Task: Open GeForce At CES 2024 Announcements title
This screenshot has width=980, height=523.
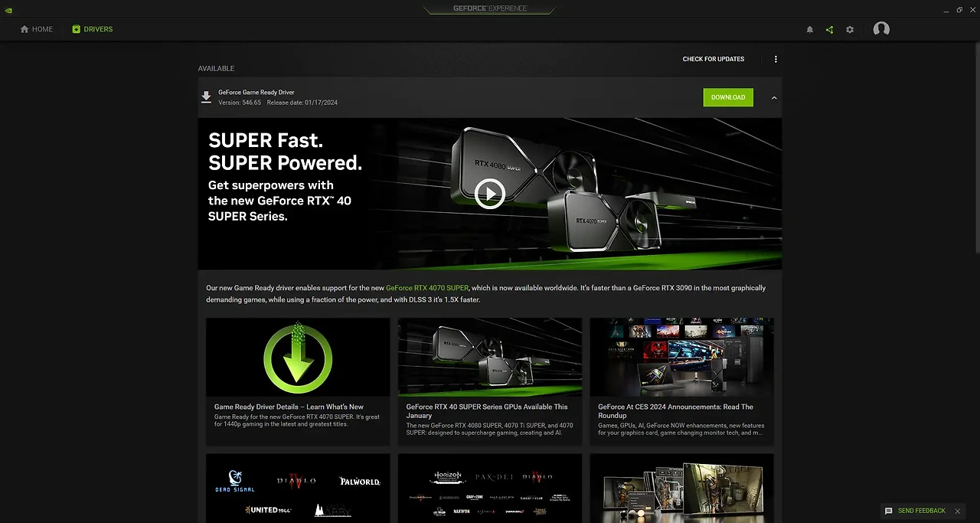Action: (x=676, y=411)
